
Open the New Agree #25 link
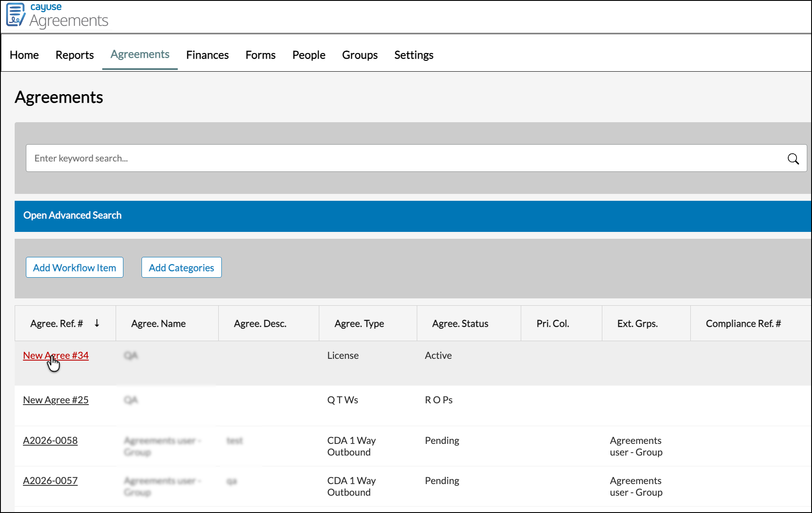pos(56,400)
